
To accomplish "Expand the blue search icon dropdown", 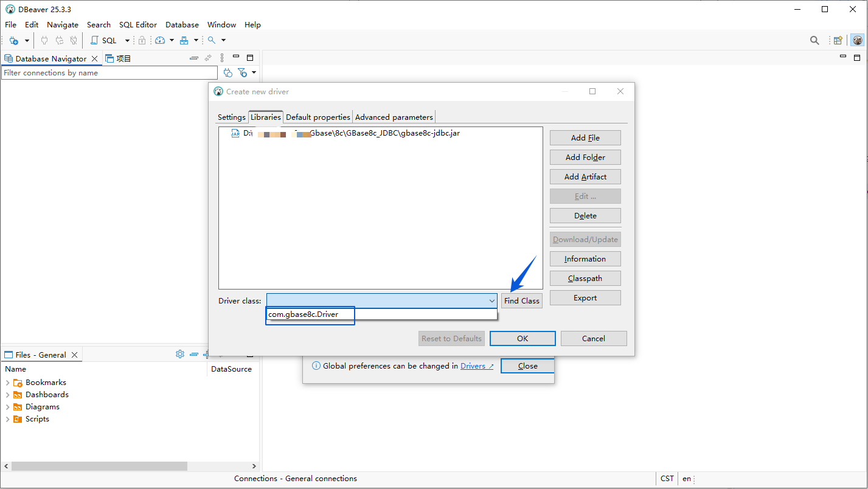I will pos(223,40).
